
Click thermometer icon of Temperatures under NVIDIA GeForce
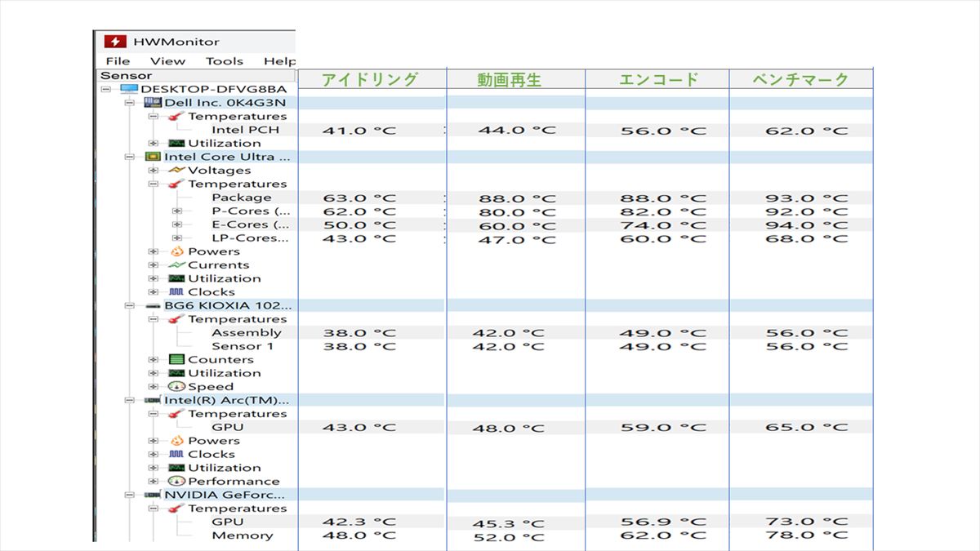click(176, 509)
